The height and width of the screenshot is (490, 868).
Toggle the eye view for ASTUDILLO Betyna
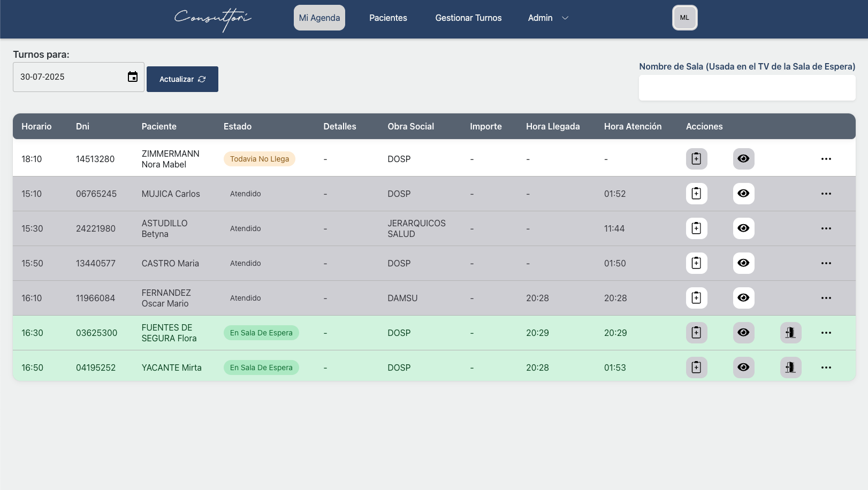[x=743, y=228]
